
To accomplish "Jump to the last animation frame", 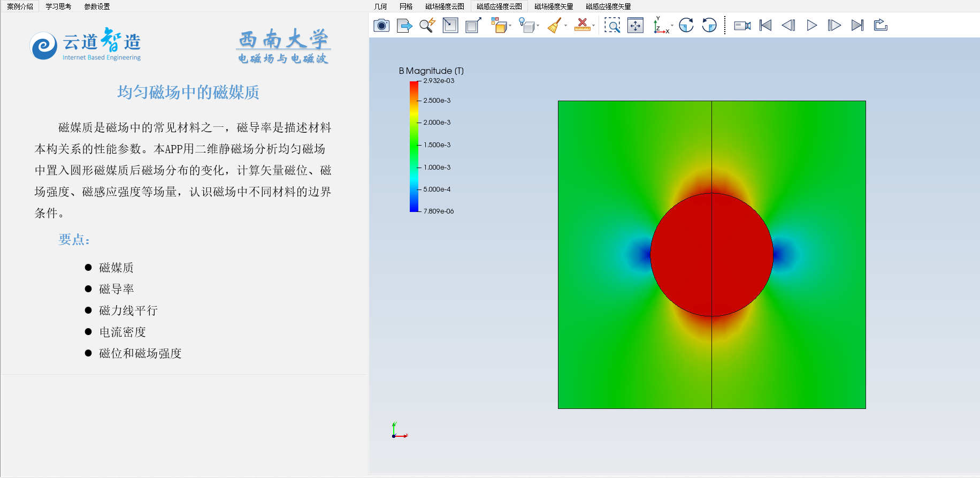I will point(857,25).
